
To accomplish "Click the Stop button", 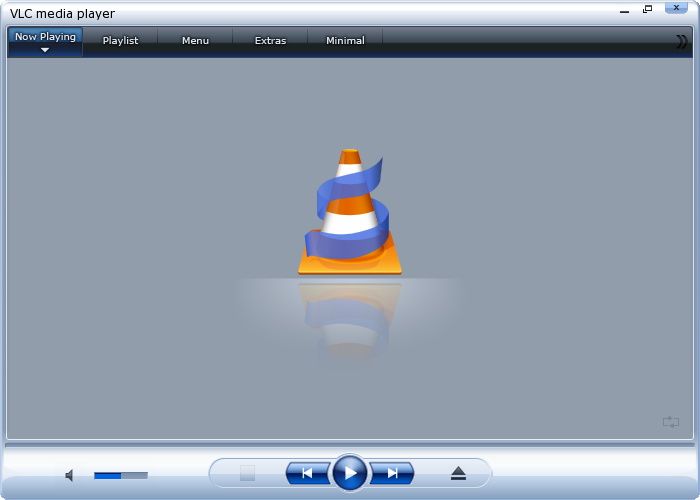I will pos(247,473).
